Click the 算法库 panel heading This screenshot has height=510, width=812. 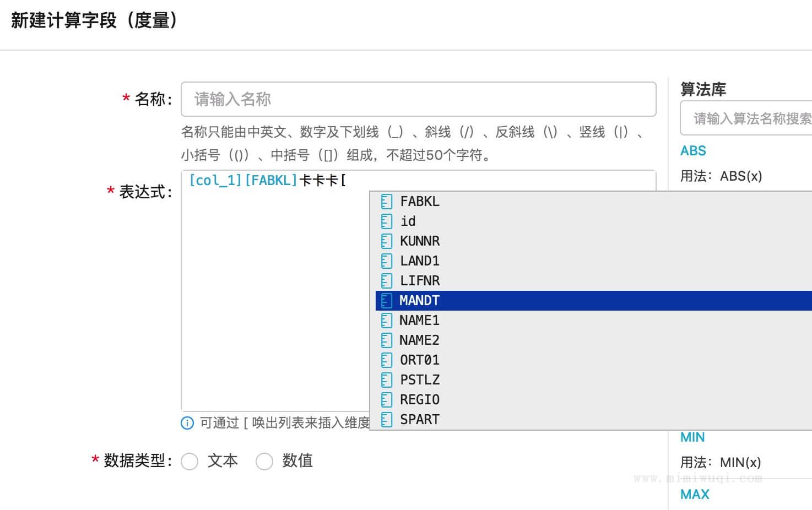703,89
